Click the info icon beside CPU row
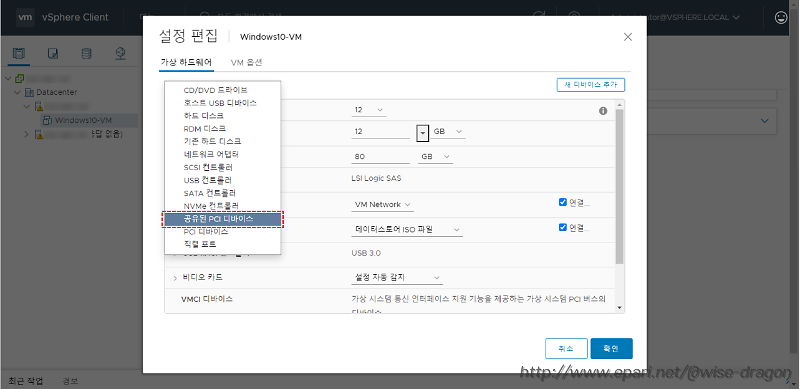This screenshot has width=800, height=389. coord(603,111)
